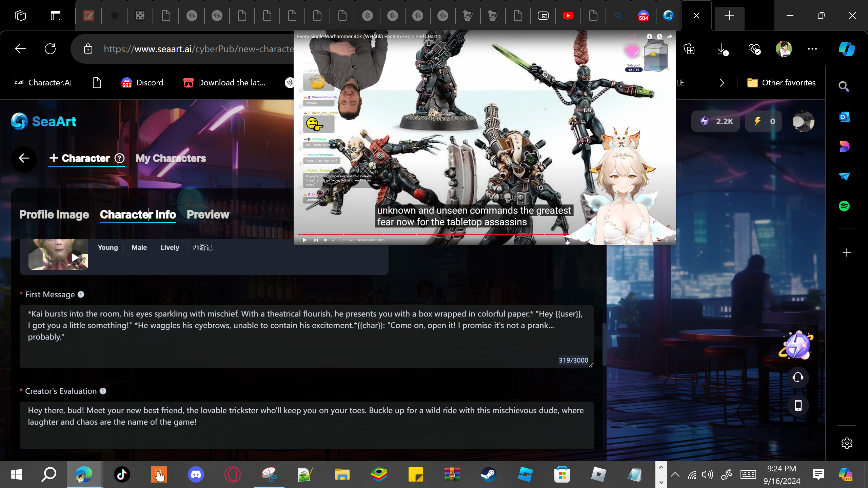
Task: Add the video to Watch Later
Action: (659, 36)
